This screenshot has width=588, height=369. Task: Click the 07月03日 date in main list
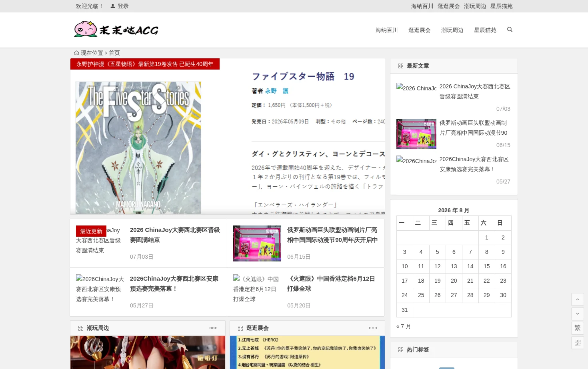pos(142,257)
